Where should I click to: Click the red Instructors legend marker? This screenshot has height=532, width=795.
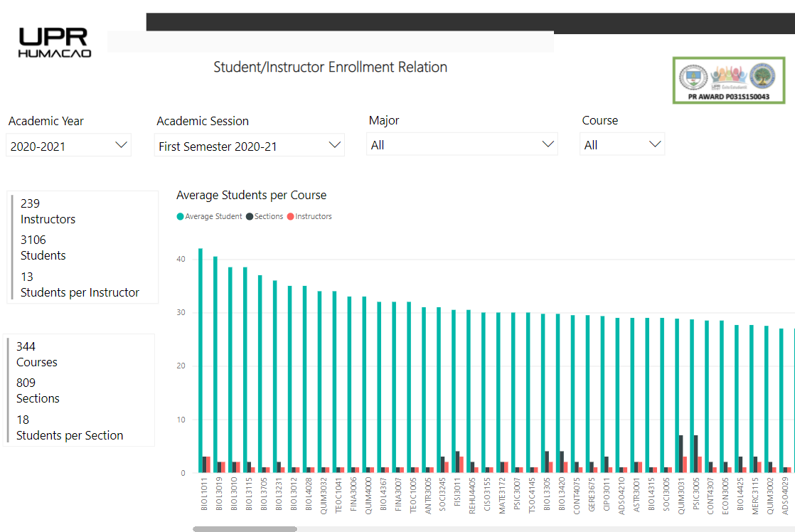point(291,216)
